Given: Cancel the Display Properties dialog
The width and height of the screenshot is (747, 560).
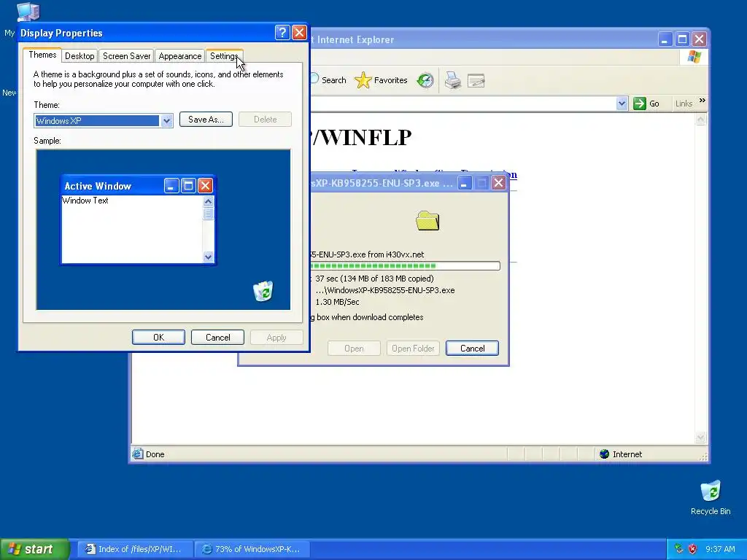Looking at the screenshot, I should click(x=217, y=337).
